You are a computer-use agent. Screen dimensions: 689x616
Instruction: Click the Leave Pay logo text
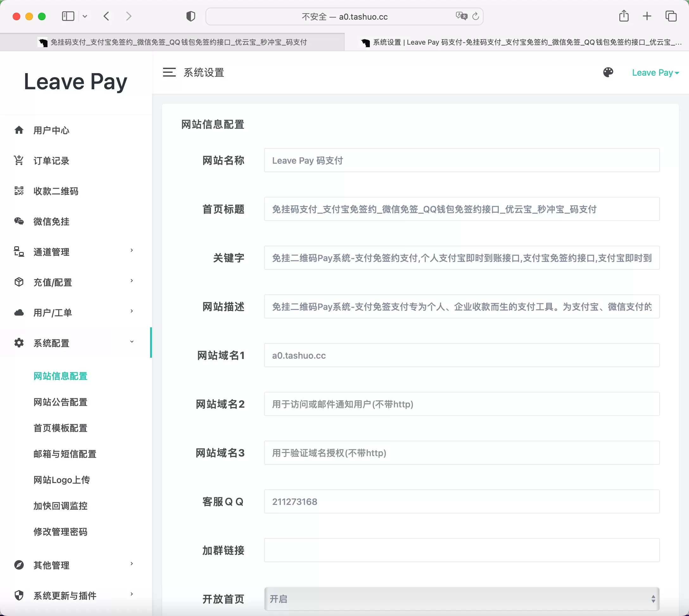coord(75,82)
